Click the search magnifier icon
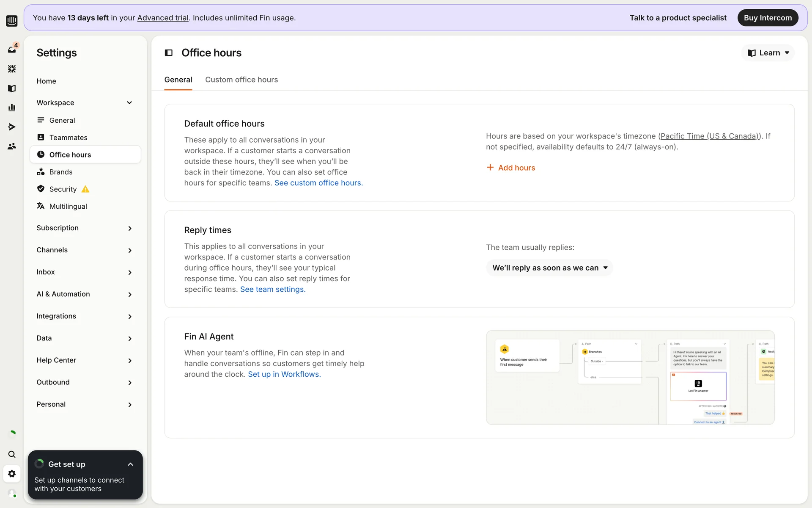Image resolution: width=812 pixels, height=508 pixels. pyautogui.click(x=12, y=454)
